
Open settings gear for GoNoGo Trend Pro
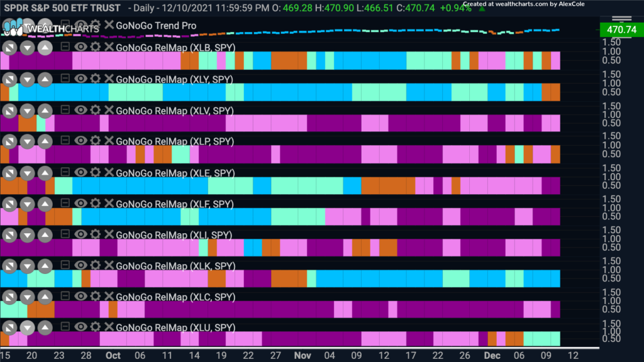tap(96, 25)
